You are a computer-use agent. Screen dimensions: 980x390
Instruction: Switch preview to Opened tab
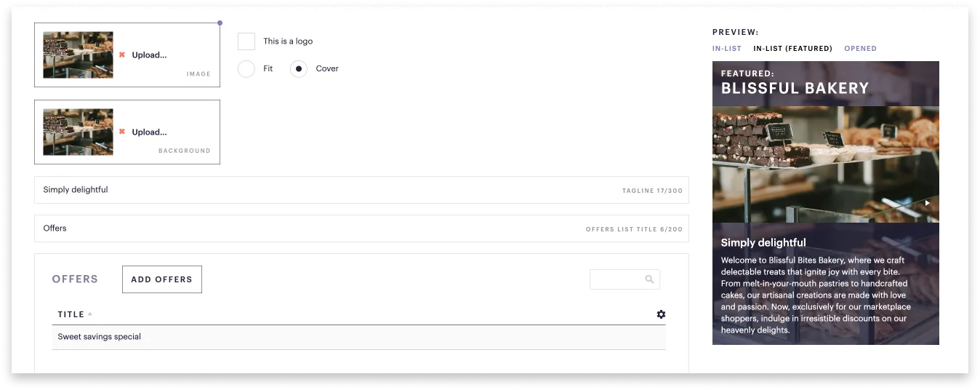pyautogui.click(x=860, y=49)
